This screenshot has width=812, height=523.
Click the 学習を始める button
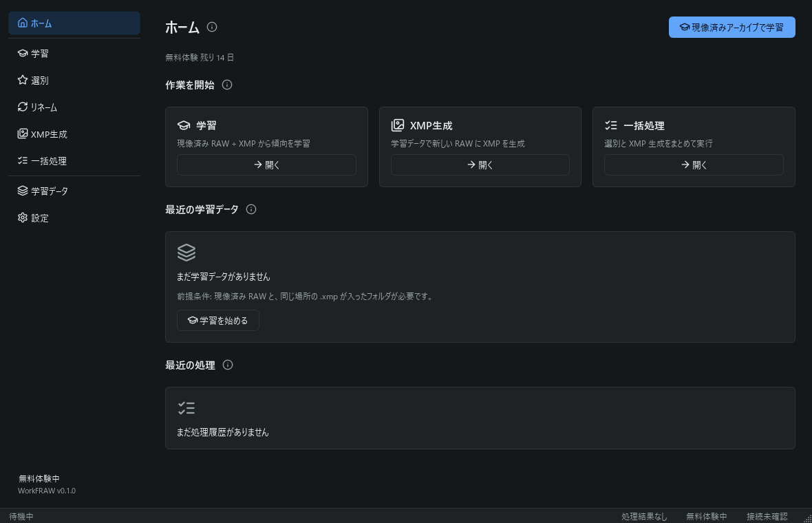tap(218, 321)
